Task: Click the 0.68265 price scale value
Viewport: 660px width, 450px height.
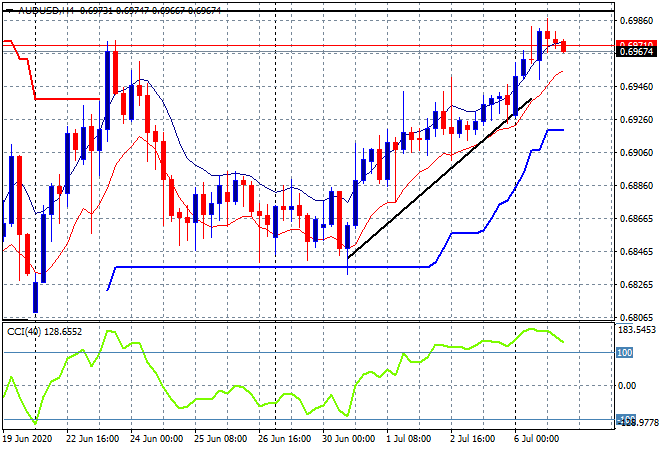Action: tap(636, 285)
